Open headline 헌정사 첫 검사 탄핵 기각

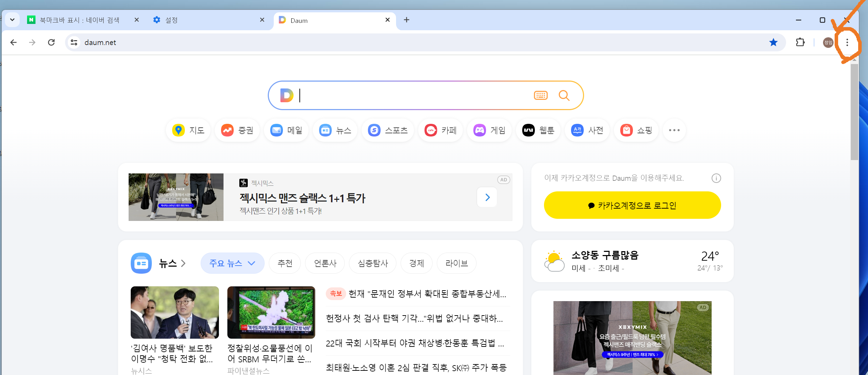(x=414, y=318)
